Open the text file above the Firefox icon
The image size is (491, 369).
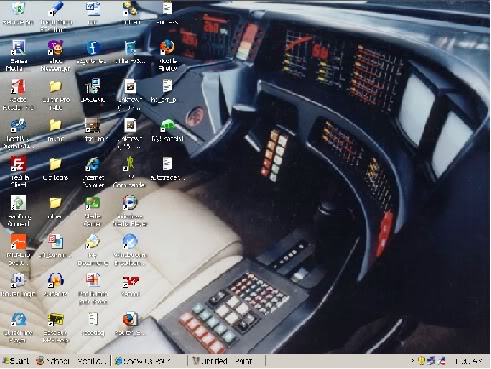click(x=167, y=8)
